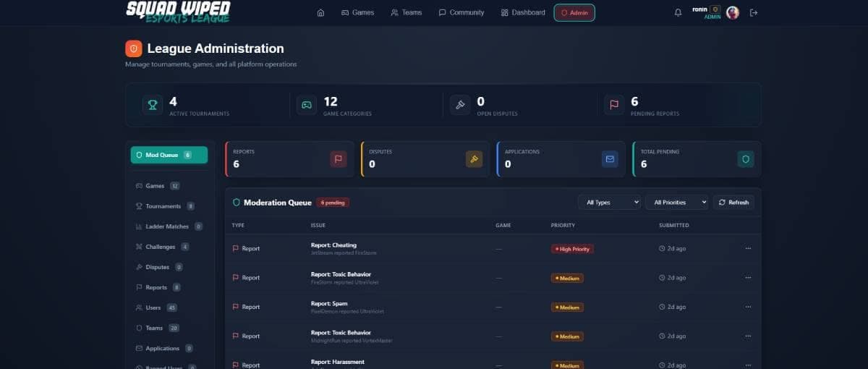
Task: Open row options for Spam report
Action: 748,307
